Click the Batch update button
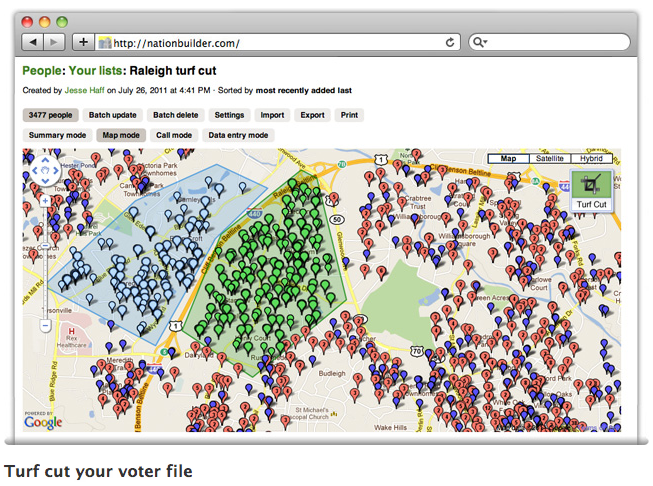653x486 pixels. coord(113,115)
